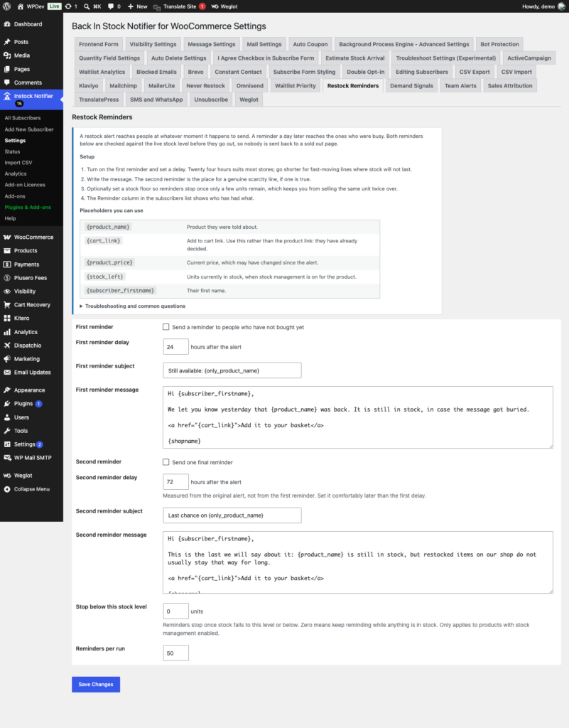This screenshot has width=569, height=728.
Task: Click the demo user avatar
Action: pyautogui.click(x=561, y=6)
